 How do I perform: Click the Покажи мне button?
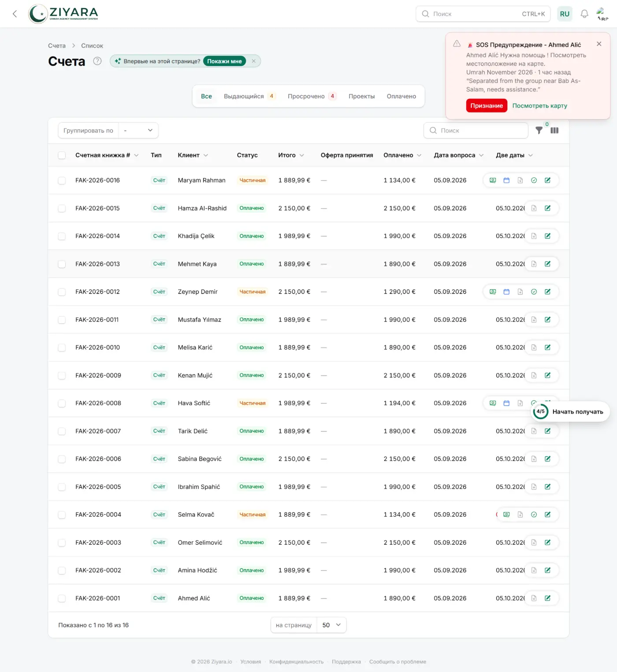click(x=224, y=61)
